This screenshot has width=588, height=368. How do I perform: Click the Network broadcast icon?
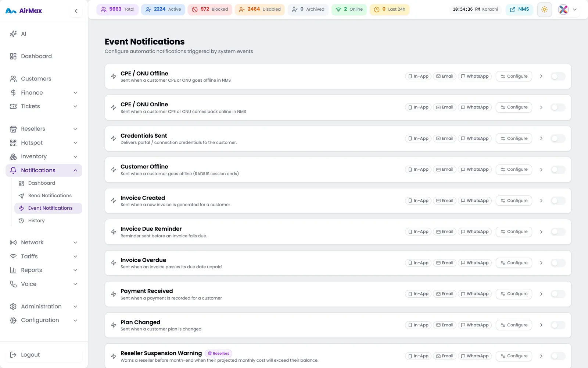pyautogui.click(x=13, y=243)
